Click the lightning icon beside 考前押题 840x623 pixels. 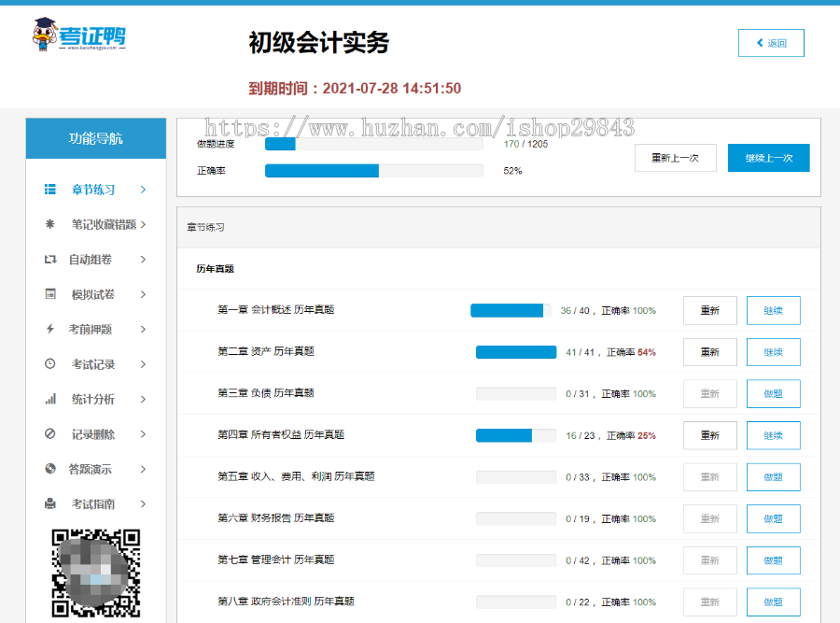point(50,329)
